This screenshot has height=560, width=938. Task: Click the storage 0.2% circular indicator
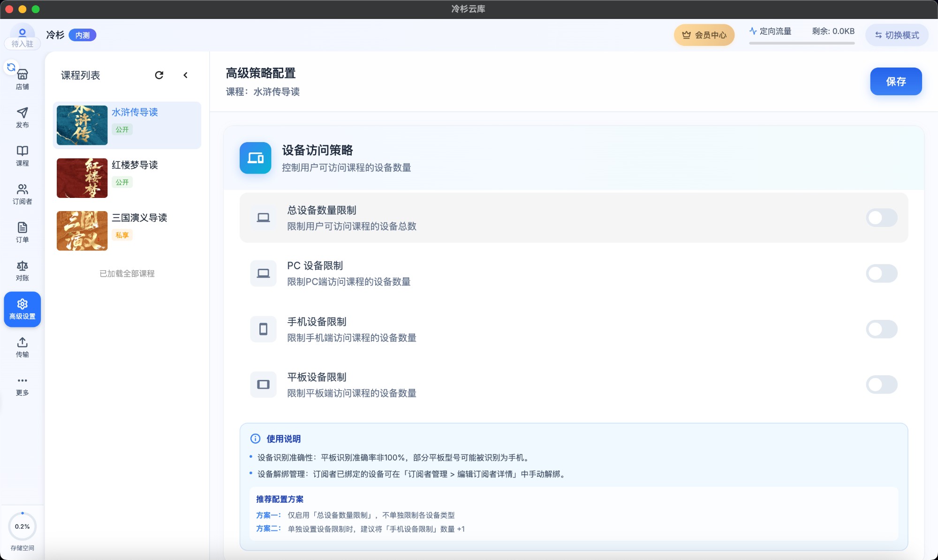(x=22, y=527)
